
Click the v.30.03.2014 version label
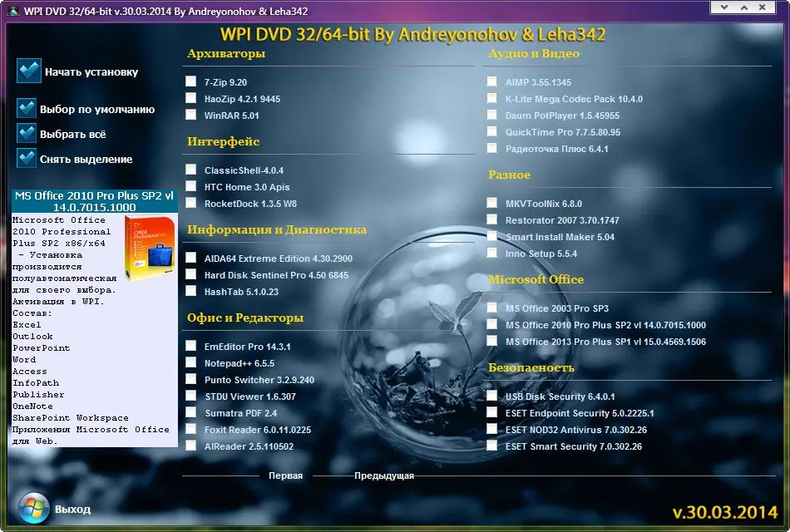(725, 512)
